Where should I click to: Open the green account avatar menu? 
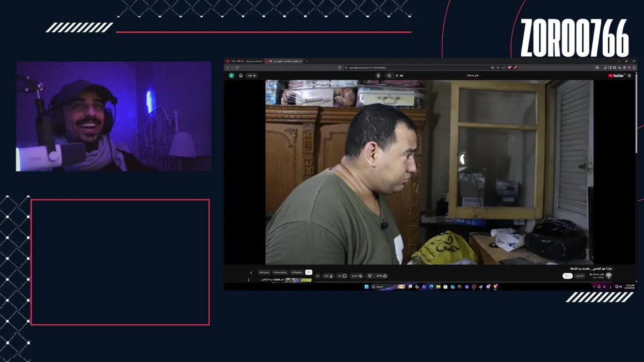click(x=231, y=75)
